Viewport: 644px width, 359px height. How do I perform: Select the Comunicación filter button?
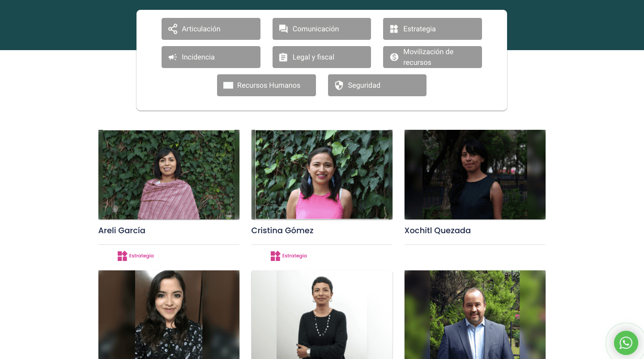pyautogui.click(x=321, y=29)
